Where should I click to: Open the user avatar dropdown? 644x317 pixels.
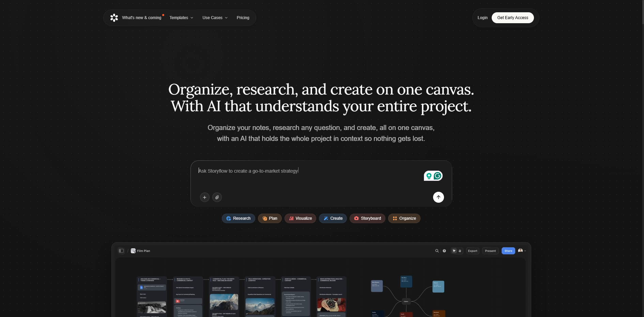tap(522, 251)
